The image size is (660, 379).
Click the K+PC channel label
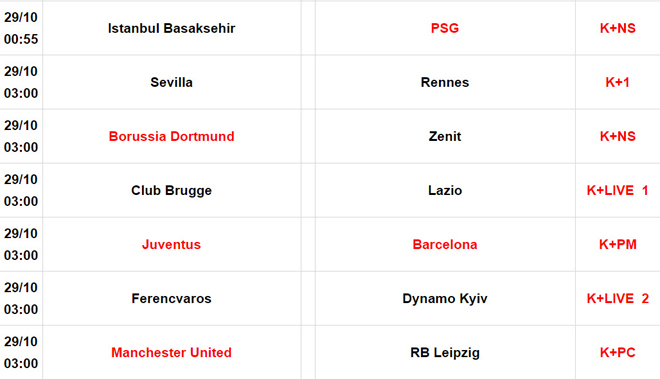(617, 352)
